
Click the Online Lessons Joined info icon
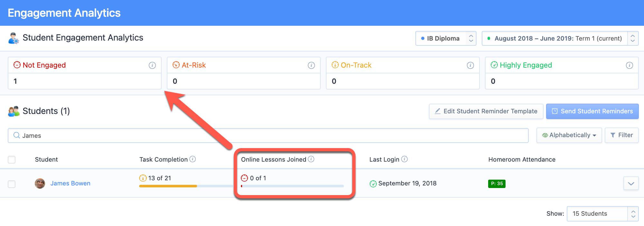pos(311,159)
